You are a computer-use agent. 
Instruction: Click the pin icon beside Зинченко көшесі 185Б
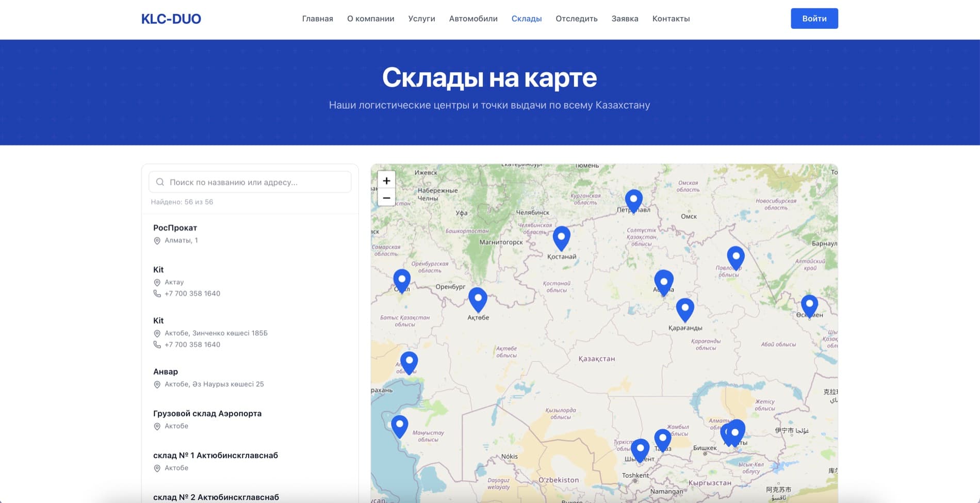[157, 334]
